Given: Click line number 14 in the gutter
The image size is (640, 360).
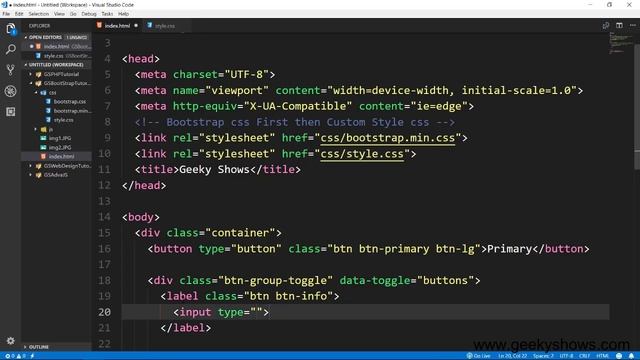Looking at the screenshot, I should point(104,217).
